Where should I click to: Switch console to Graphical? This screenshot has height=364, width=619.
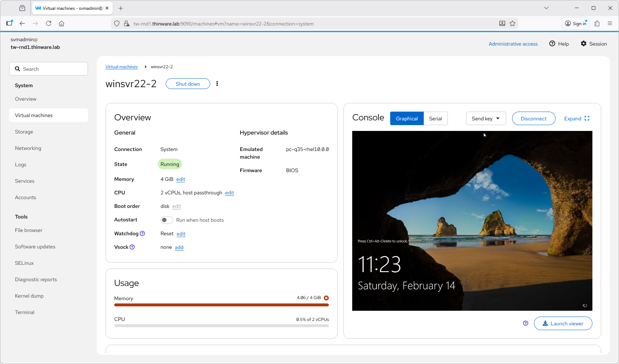coord(407,119)
